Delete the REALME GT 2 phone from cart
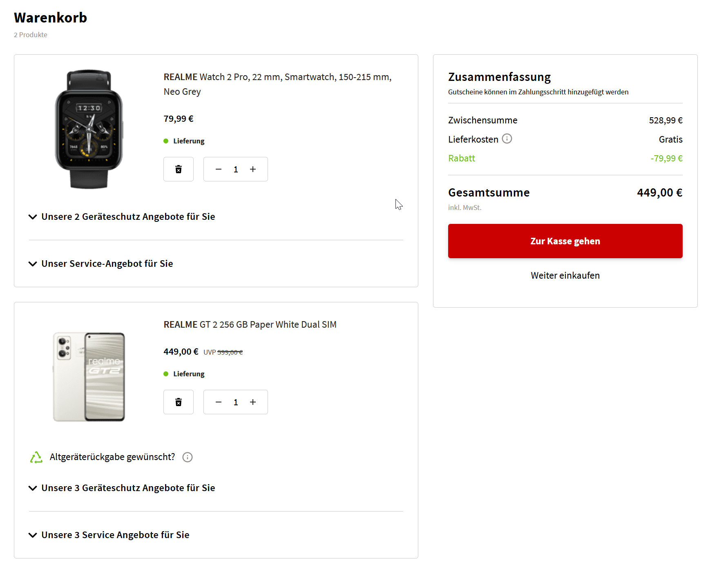 [179, 402]
